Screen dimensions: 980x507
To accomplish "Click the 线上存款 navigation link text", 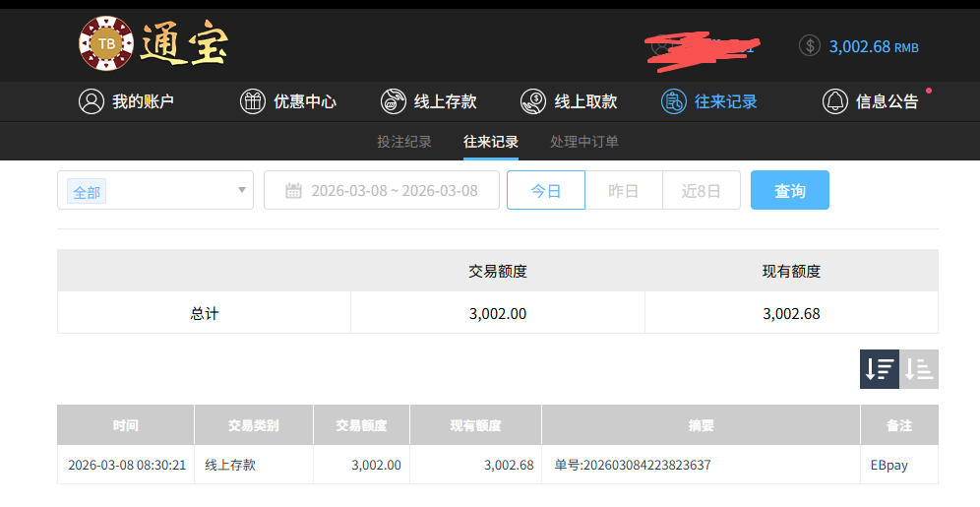I will (445, 101).
